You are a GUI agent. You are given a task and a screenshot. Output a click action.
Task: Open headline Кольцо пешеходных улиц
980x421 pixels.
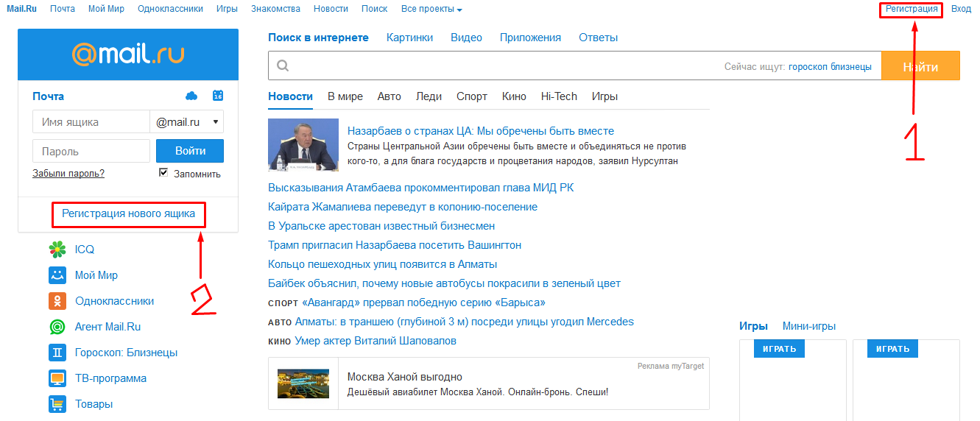(x=383, y=264)
